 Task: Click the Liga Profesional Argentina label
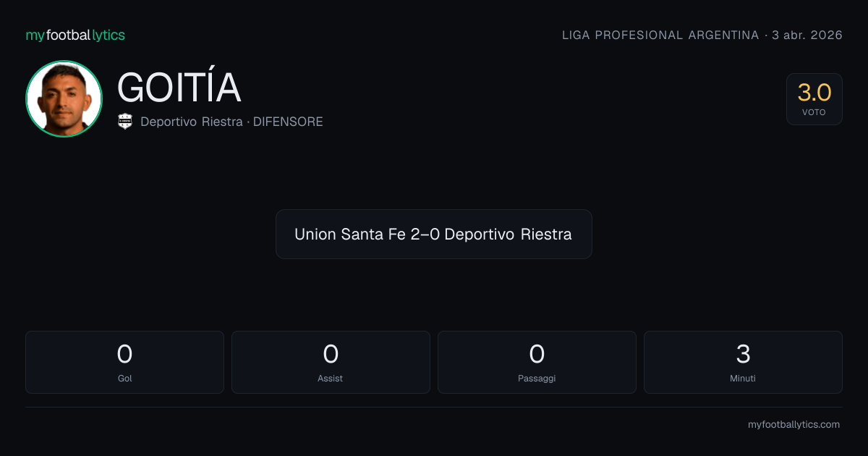pyautogui.click(x=660, y=35)
